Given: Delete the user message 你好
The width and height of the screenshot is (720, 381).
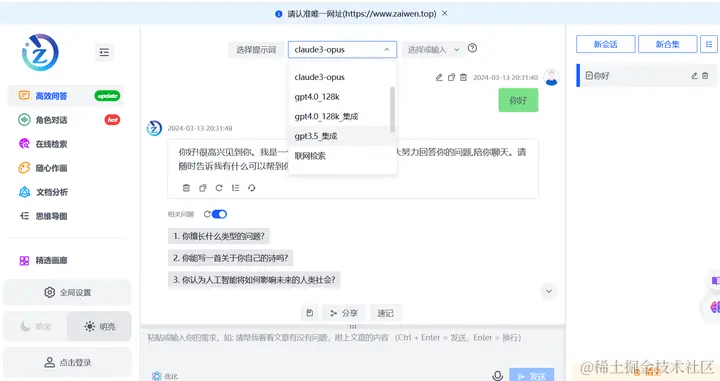Looking at the screenshot, I should [x=463, y=78].
